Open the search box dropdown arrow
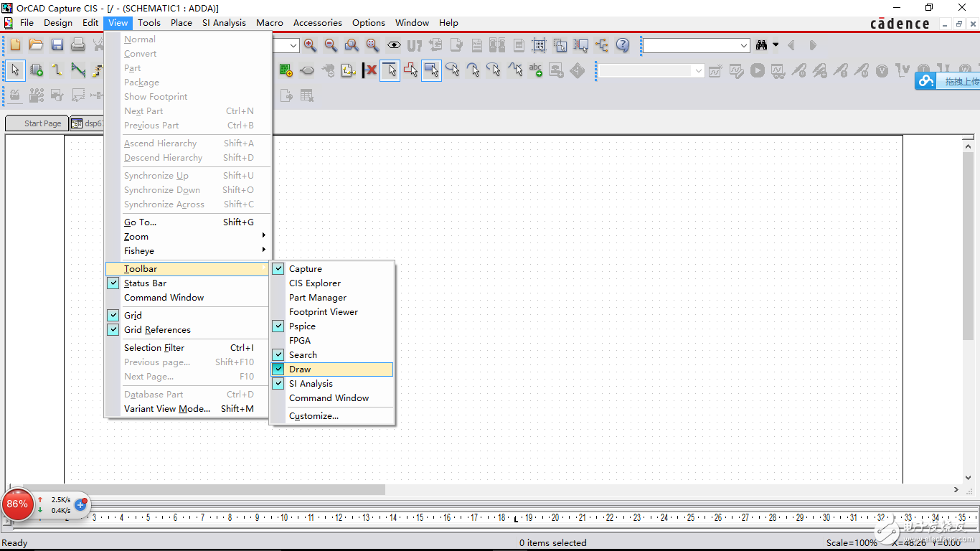 (x=744, y=45)
